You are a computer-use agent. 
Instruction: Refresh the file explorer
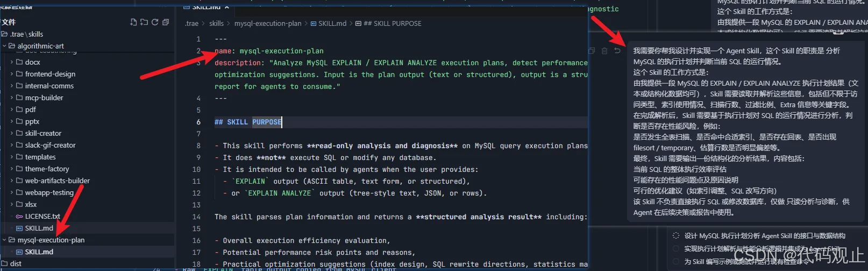tap(155, 22)
